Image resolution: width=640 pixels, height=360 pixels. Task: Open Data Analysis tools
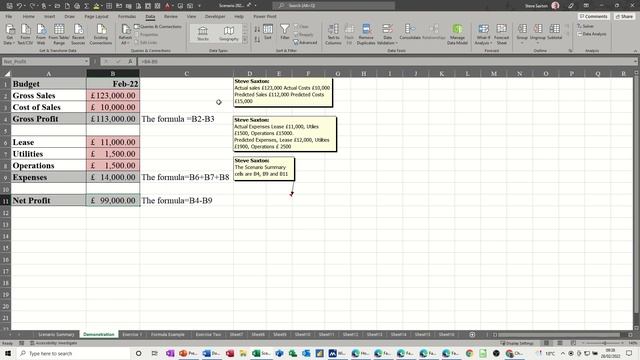tap(592, 34)
